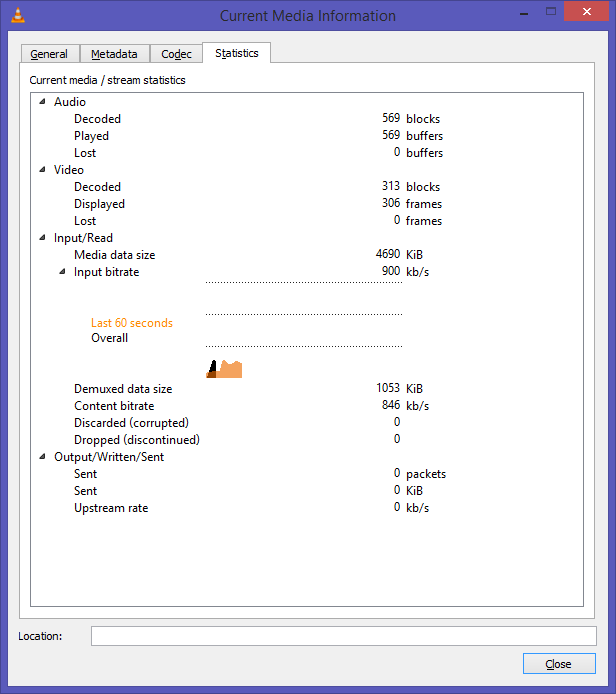
Task: Open the Metadata tab
Action: [114, 54]
